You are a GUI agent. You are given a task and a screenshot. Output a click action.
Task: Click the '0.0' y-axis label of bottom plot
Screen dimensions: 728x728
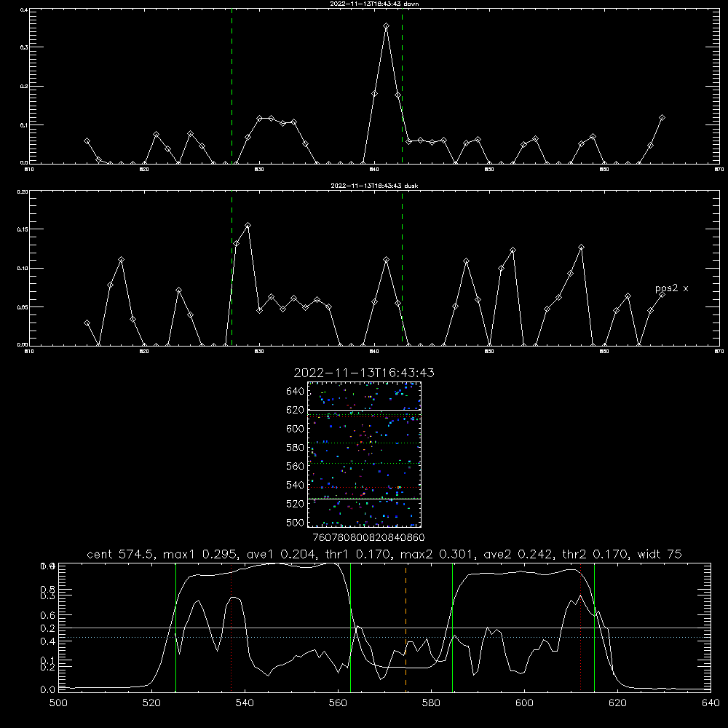pyautogui.click(x=47, y=689)
